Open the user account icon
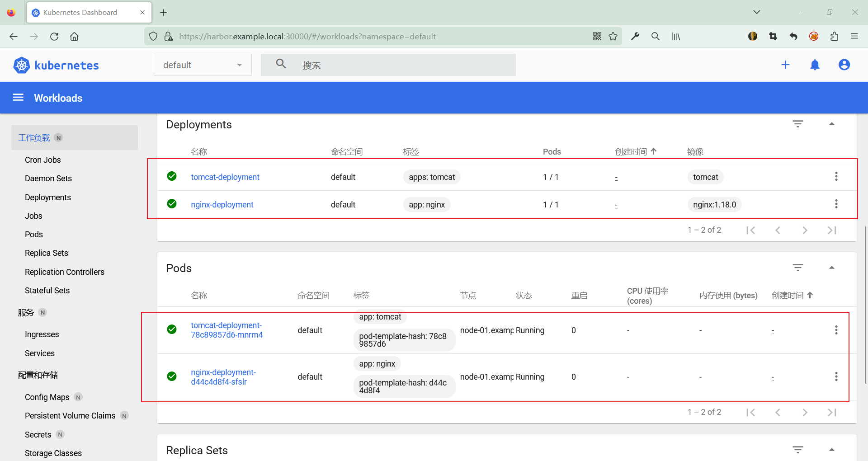This screenshot has height=461, width=868. [x=844, y=65]
